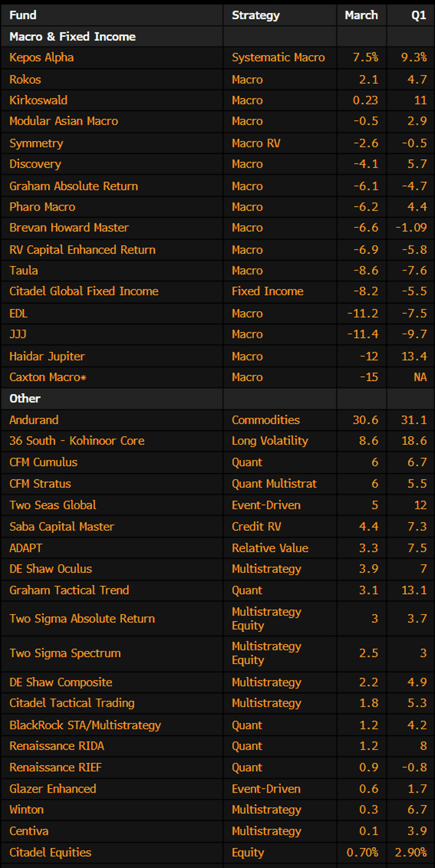
Task: Select Kepos Alpha March value 7.5%
Action: [365, 57]
